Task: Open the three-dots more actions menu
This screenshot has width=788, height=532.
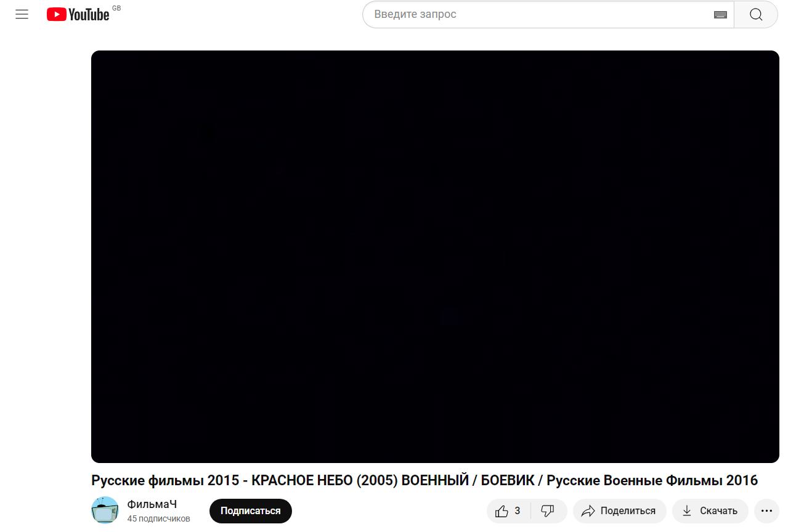Action: [x=766, y=511]
